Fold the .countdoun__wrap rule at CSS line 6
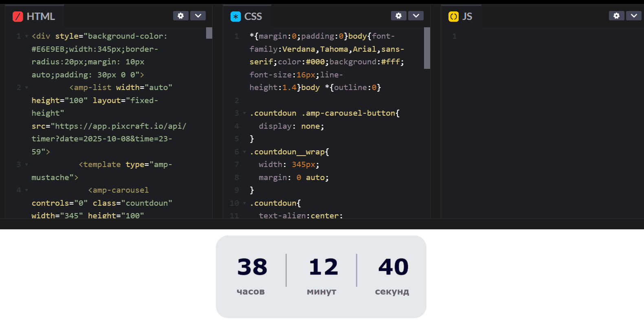Screen dimensions: 644x321 [244, 152]
